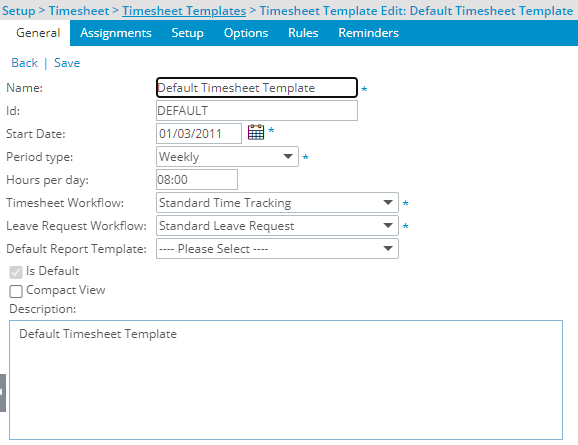Image resolution: width=578 pixels, height=445 pixels.
Task: Enable the Compact View checkbox
Action: 16,291
